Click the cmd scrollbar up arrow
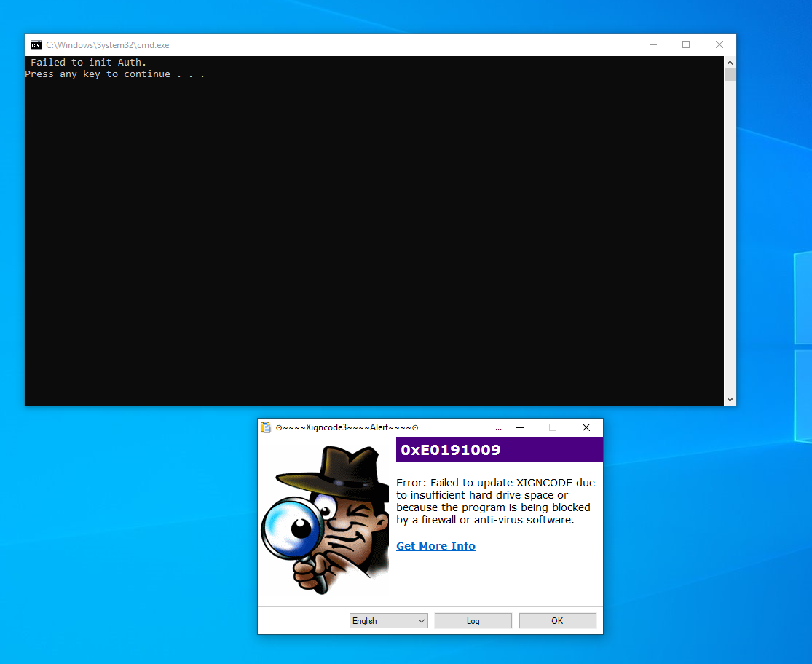This screenshot has height=664, width=812. click(730, 63)
